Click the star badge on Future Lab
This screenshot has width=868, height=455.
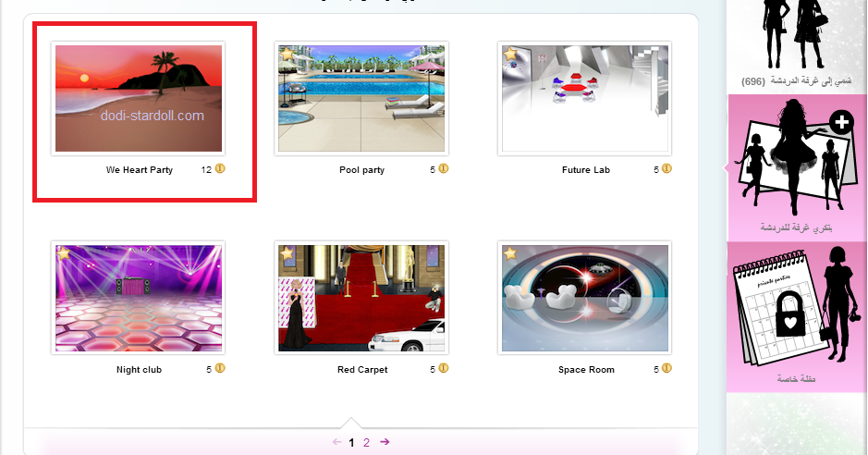(x=510, y=54)
